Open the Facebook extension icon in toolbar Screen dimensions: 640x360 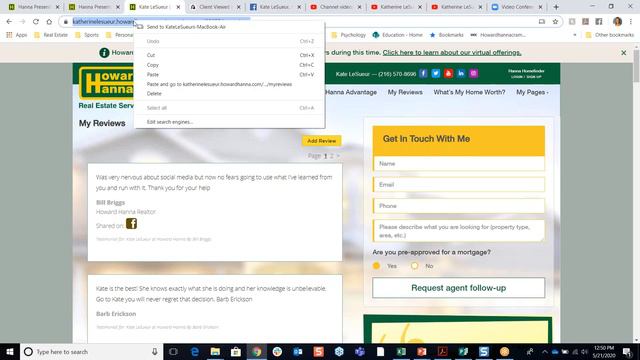tap(599, 22)
